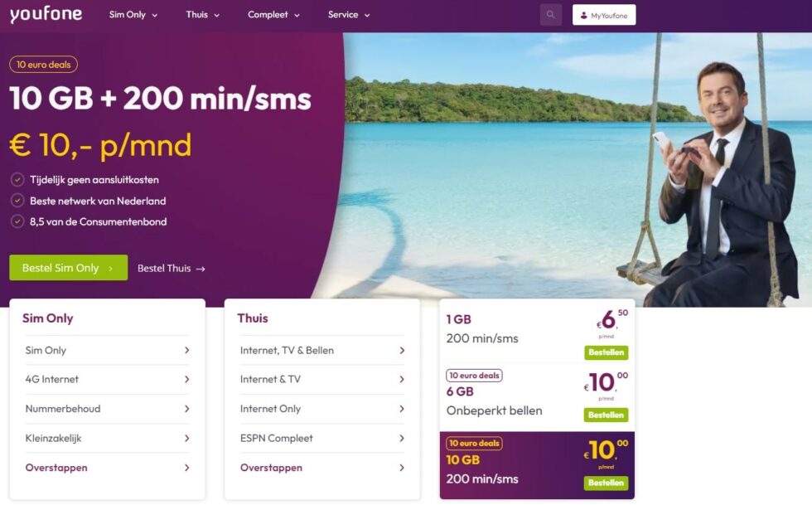Screen dimensions: 812x505
Task: Click the arrow beside Kleinzakelijk
Action: click(x=187, y=438)
